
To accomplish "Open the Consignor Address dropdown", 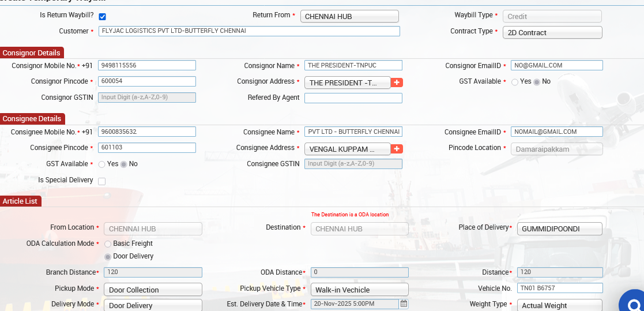I will (347, 83).
